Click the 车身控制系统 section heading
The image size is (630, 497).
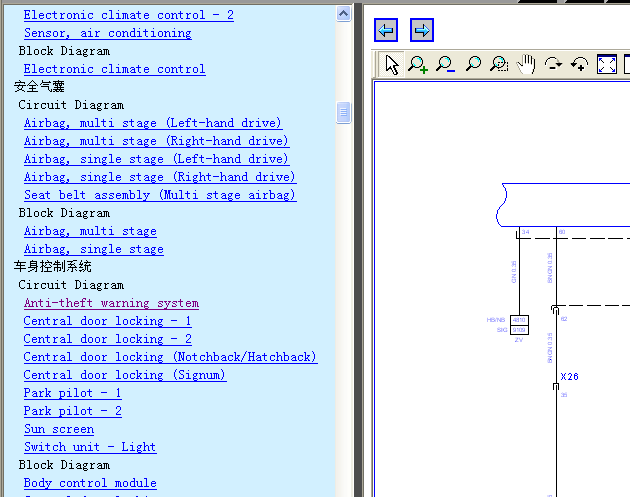[53, 267]
